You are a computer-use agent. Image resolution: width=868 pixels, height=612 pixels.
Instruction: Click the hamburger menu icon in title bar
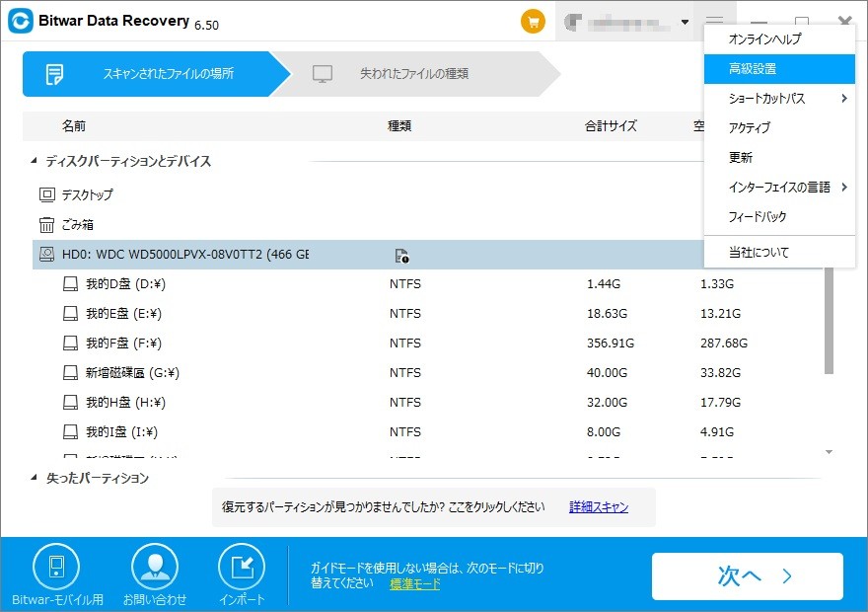[715, 22]
